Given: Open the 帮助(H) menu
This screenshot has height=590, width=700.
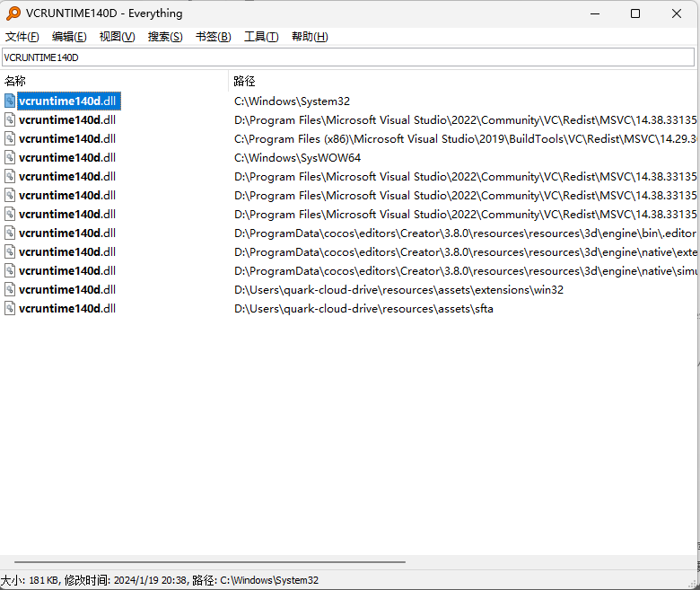Looking at the screenshot, I should tap(310, 37).
